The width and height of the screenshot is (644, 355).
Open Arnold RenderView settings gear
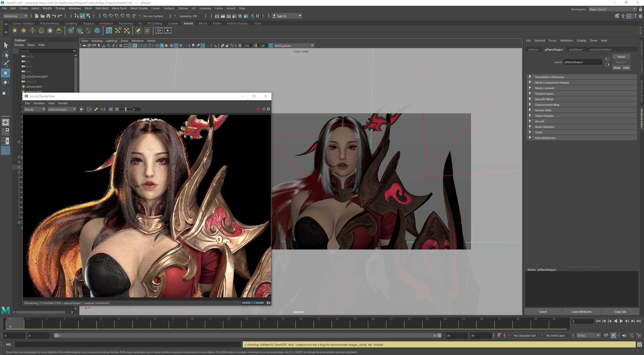tap(268, 109)
